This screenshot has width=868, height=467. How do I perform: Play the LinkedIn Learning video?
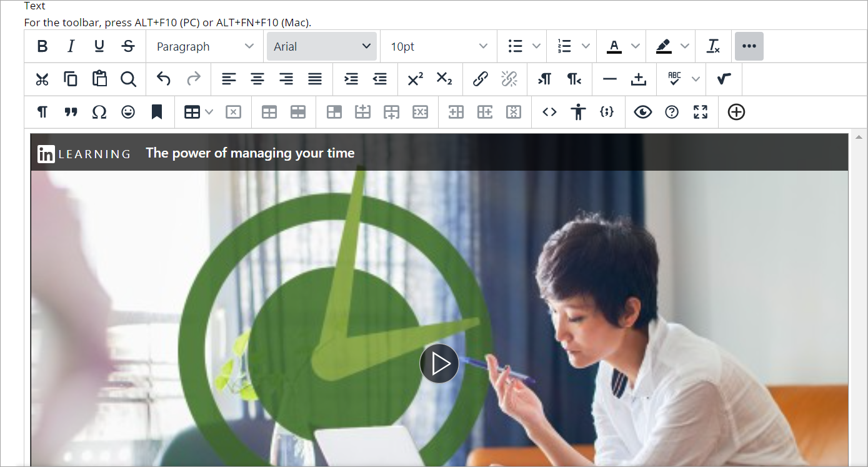pyautogui.click(x=439, y=363)
